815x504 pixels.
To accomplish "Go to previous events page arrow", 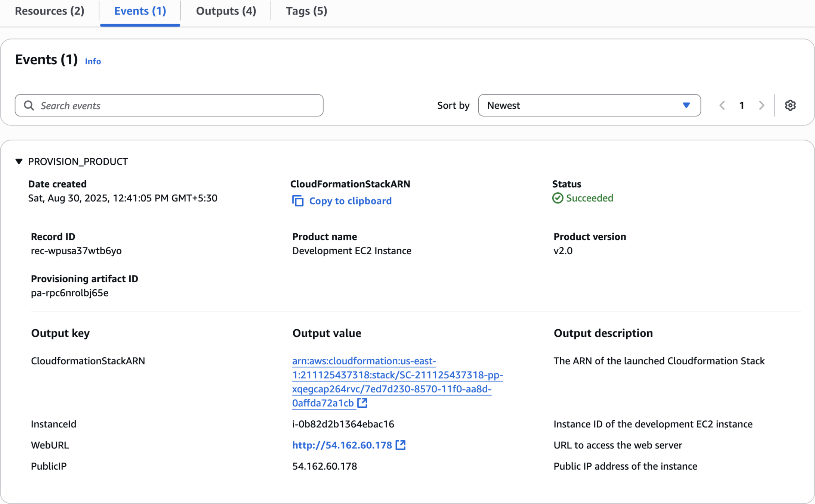I will pos(722,105).
